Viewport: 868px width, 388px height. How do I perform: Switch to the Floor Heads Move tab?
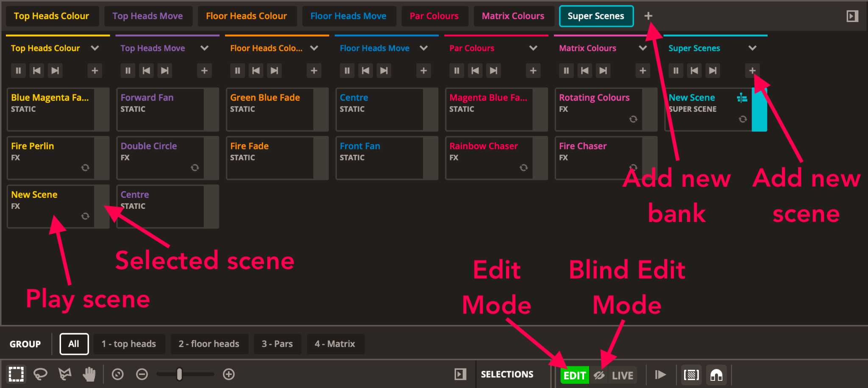[x=348, y=16]
